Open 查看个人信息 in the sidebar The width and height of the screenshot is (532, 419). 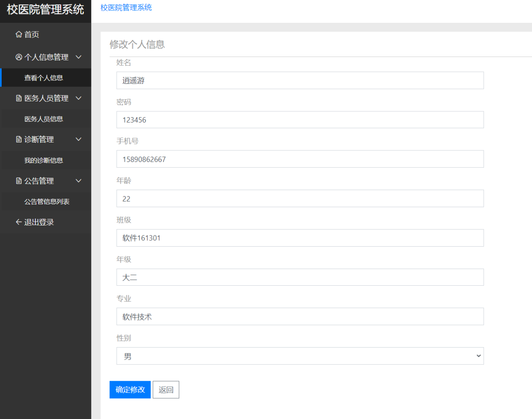(44, 78)
